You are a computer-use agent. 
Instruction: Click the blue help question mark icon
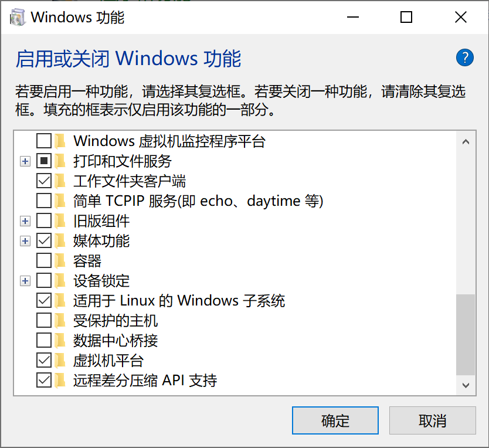point(464,57)
